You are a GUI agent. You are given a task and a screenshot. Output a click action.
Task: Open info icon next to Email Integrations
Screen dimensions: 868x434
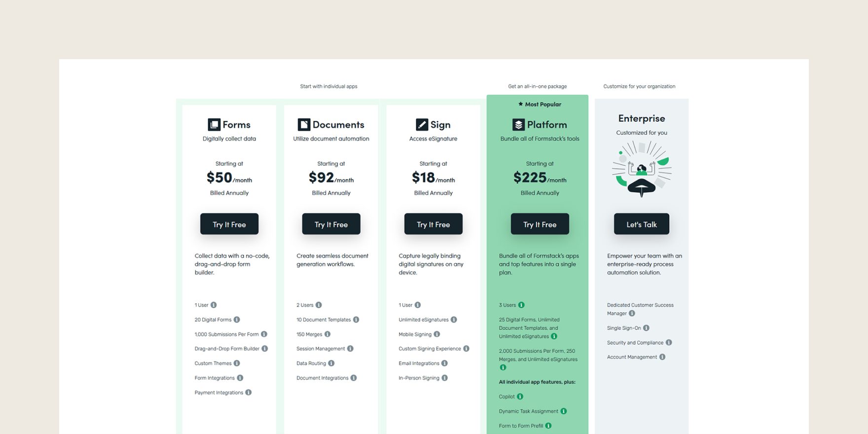pyautogui.click(x=444, y=363)
